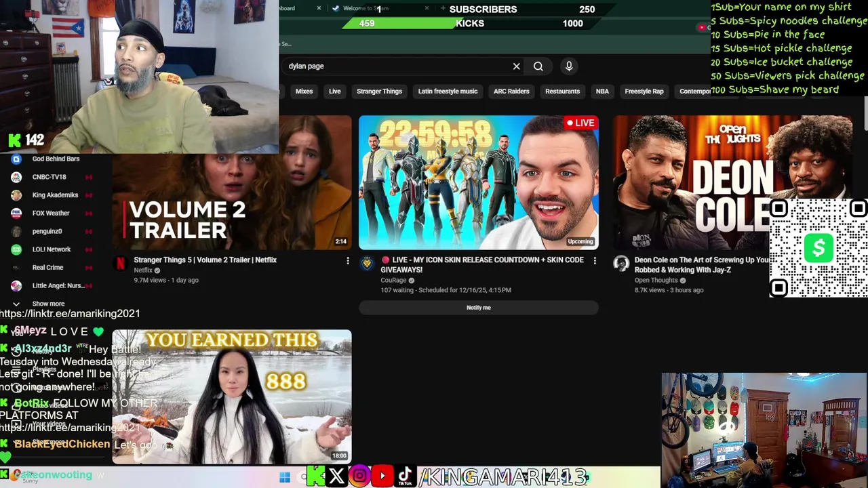Click the voice search microphone icon
868x488 pixels.
[x=569, y=66]
